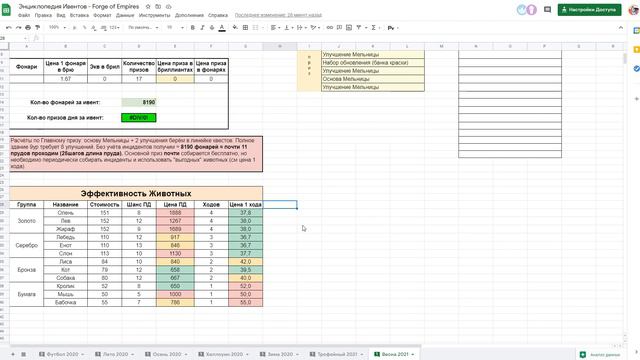Select the Эффективность Животных header cell
The width and height of the screenshot is (640, 360).
[136, 193]
